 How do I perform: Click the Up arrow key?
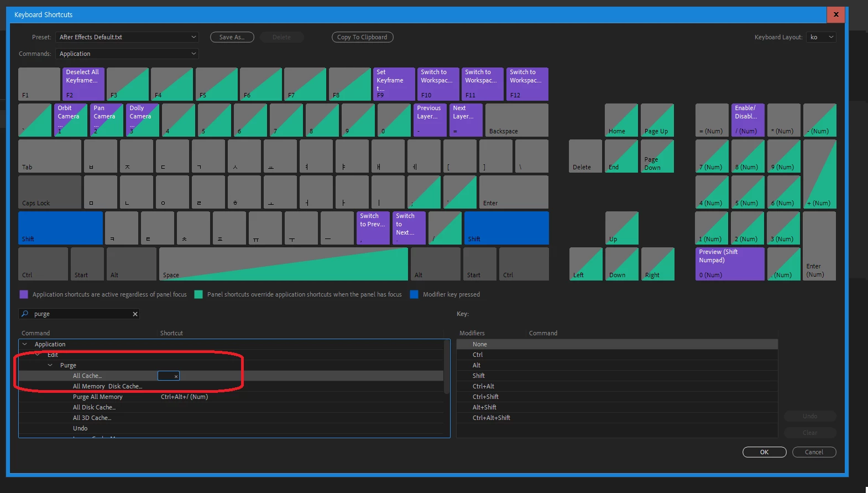(622, 228)
